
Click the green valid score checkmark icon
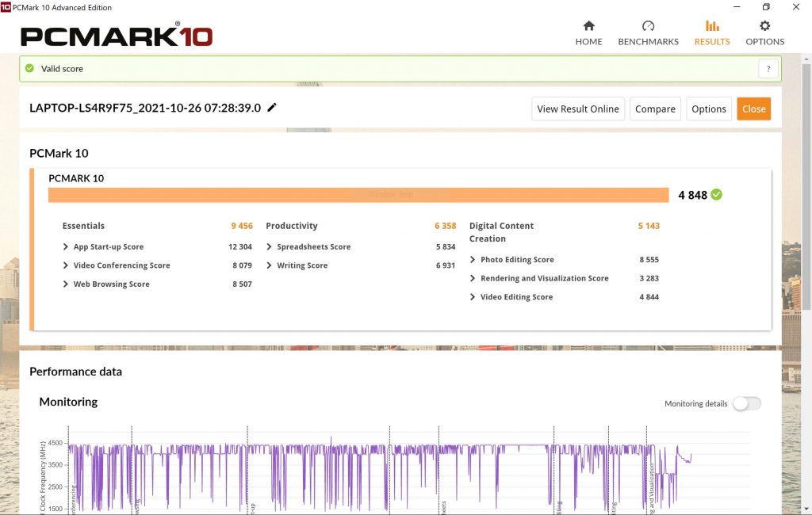[x=29, y=68]
